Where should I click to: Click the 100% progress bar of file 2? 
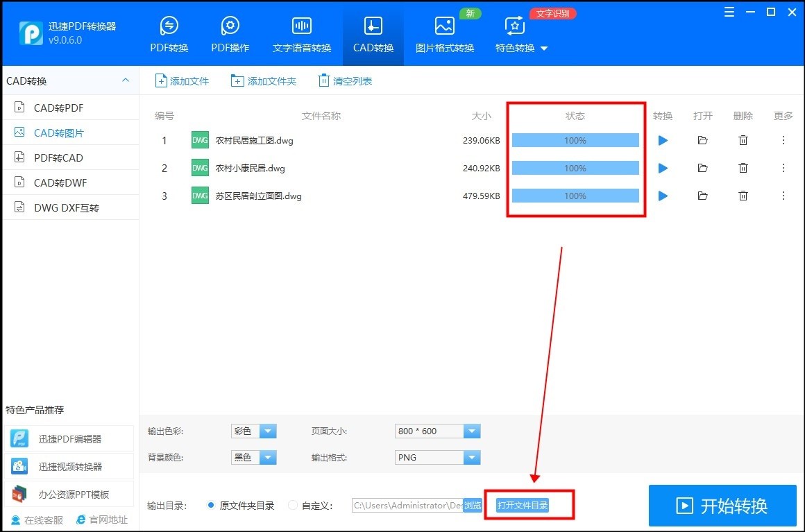pyautogui.click(x=575, y=168)
